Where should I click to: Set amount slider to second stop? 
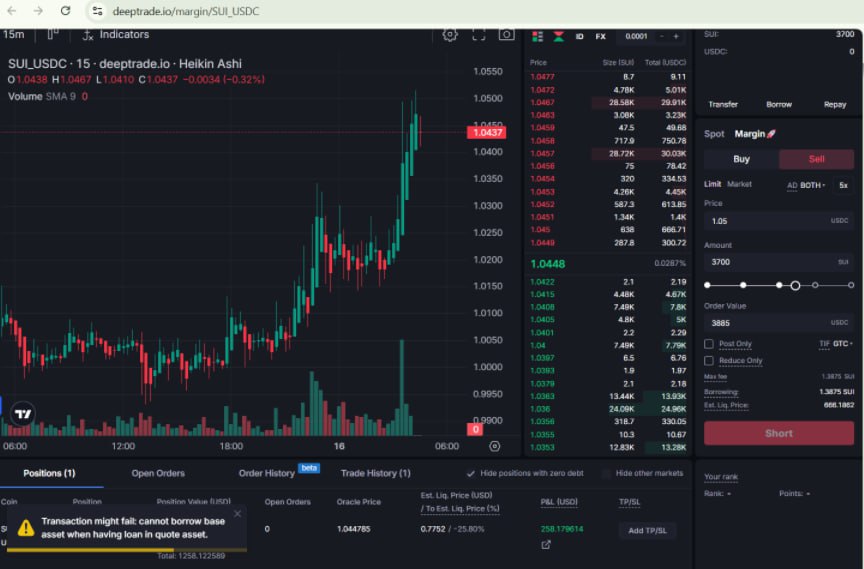click(x=743, y=285)
